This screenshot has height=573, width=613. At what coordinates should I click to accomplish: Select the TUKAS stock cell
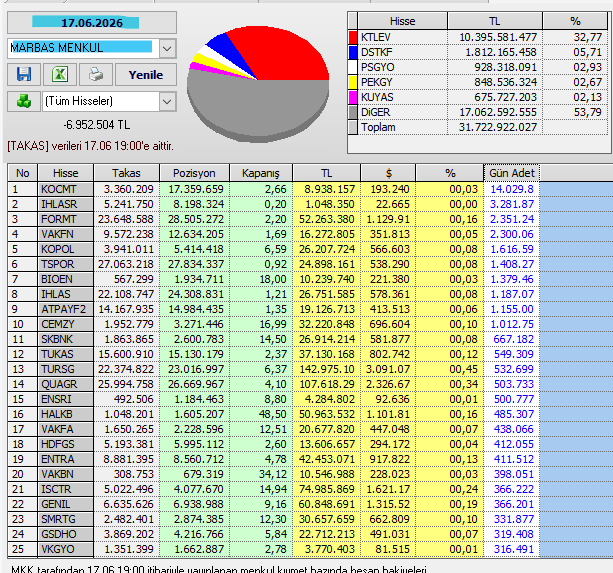click(x=66, y=354)
